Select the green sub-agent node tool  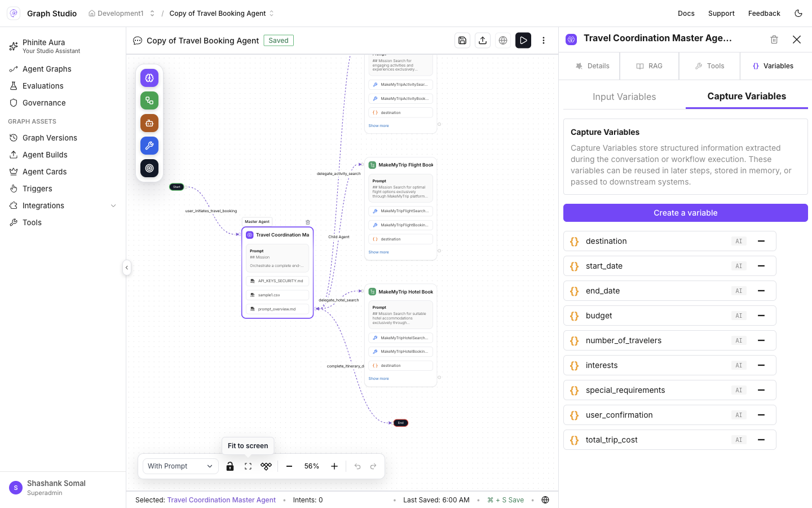click(x=149, y=100)
